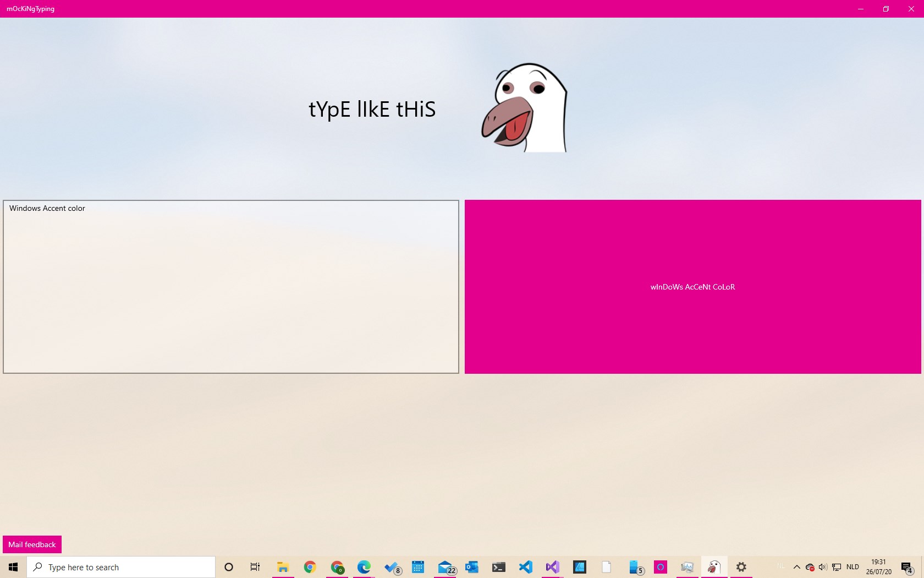Launch Google Chrome from the taskbar
Screen dimensions: 924x578
(310, 567)
